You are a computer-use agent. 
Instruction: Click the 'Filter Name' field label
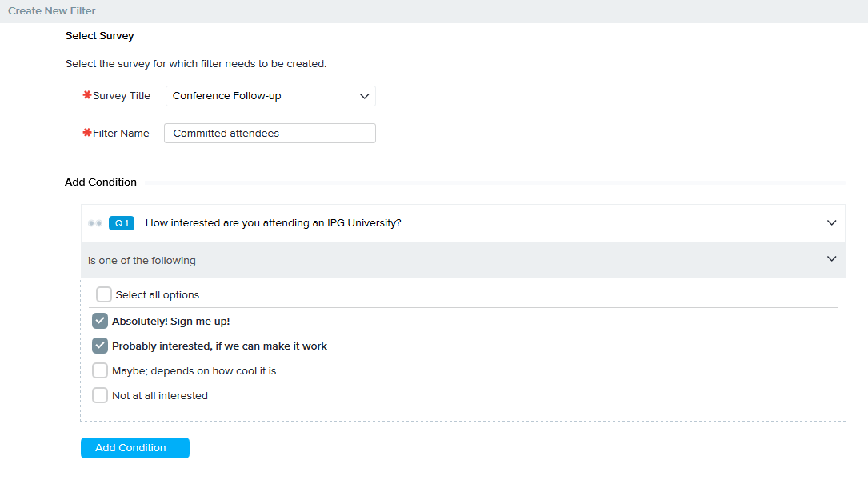(x=121, y=134)
